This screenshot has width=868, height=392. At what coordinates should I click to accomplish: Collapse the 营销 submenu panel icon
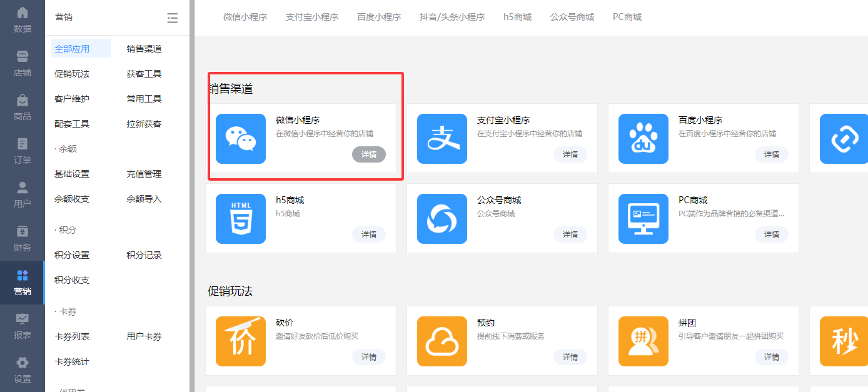(x=173, y=18)
